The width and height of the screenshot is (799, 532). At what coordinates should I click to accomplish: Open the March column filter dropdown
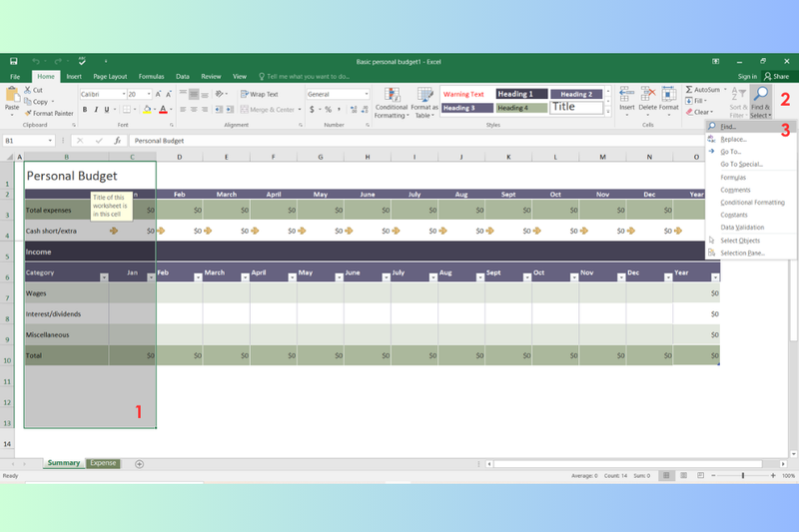245,276
